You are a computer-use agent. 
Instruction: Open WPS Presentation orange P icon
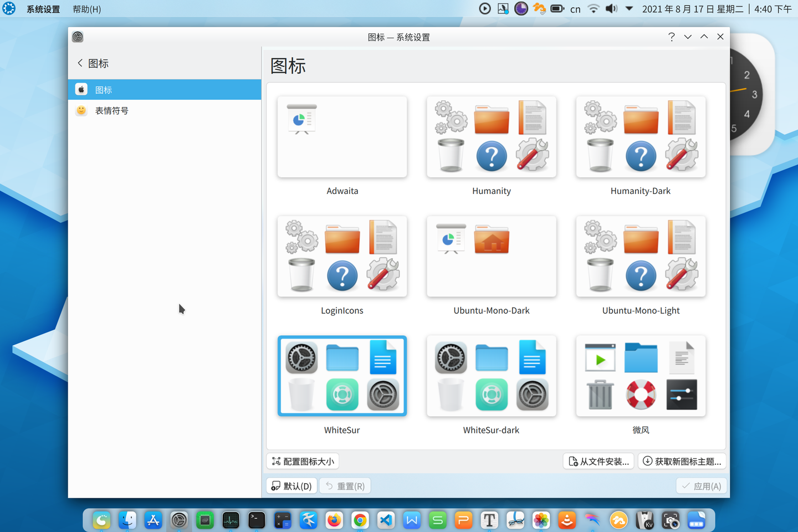[x=463, y=520]
